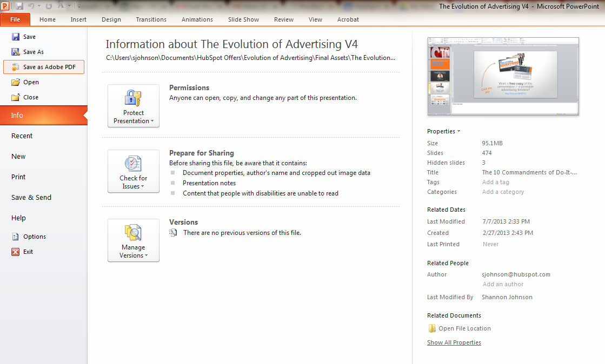Viewport: 605px width, 364px height.
Task: Select the Save icon in Quick Access Toolbar
Action: (x=19, y=5)
